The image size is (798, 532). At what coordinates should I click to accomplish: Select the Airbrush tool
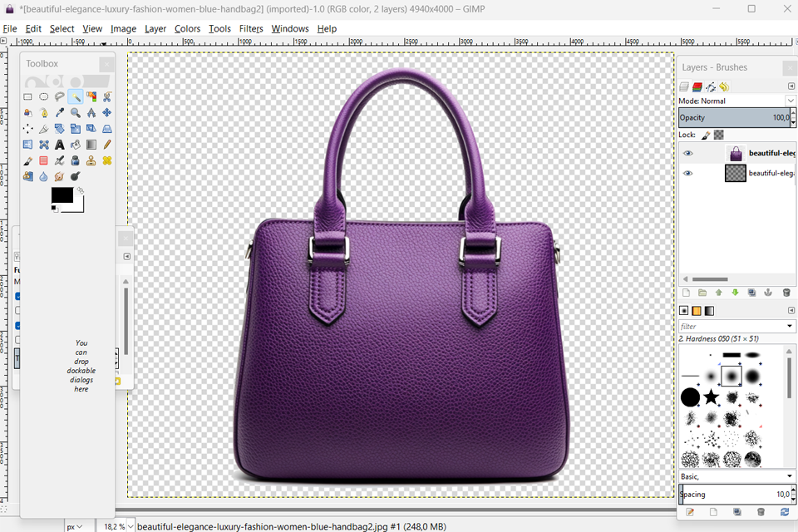[60, 161]
